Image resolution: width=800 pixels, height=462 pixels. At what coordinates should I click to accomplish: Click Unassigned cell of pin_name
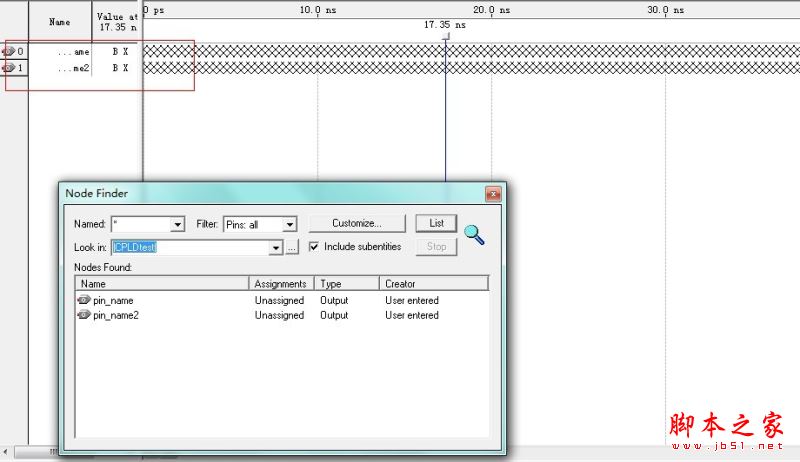[279, 300]
